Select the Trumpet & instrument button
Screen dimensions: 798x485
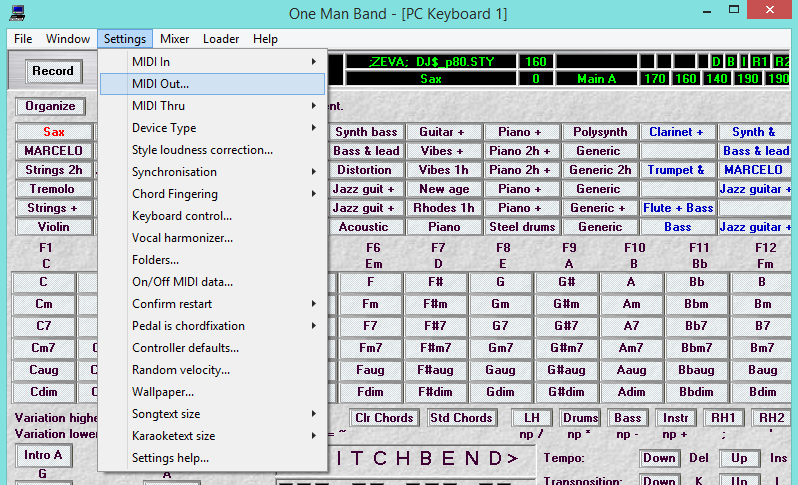678,170
